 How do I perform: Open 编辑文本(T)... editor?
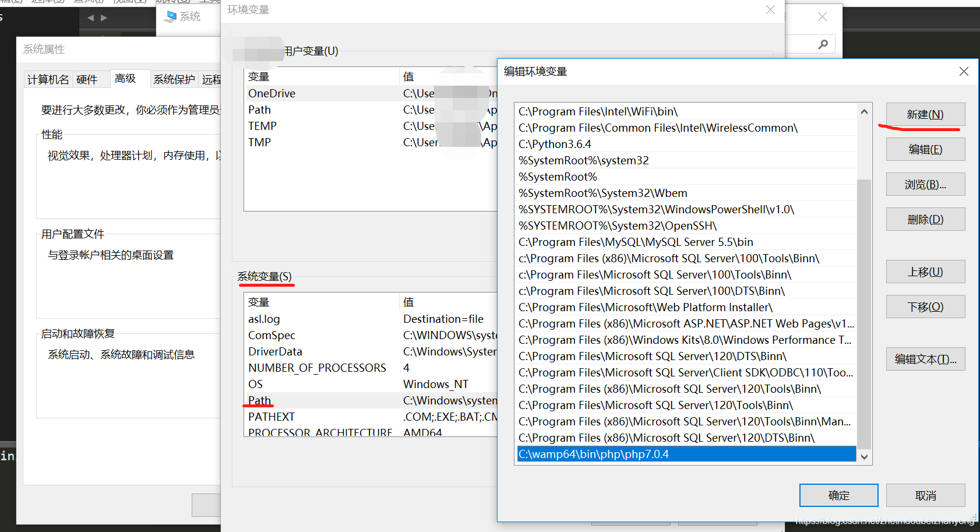(925, 359)
